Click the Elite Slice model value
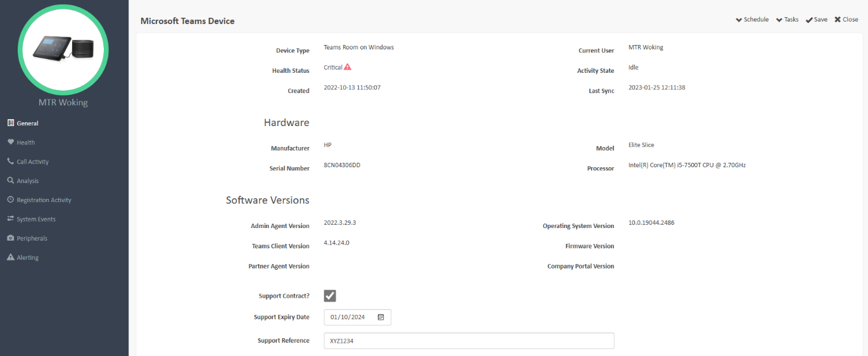The height and width of the screenshot is (356, 868). click(641, 145)
